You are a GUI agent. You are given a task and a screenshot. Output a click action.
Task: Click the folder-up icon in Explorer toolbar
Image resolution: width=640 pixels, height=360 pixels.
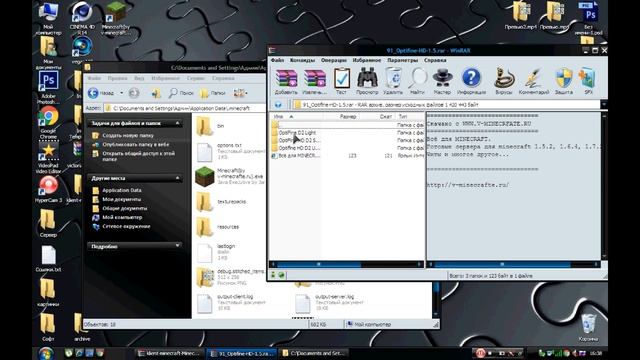pos(156,93)
